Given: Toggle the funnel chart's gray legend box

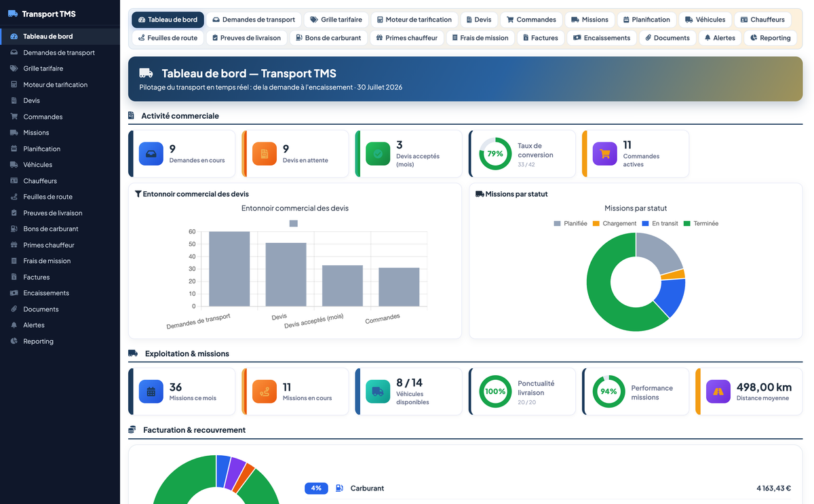Looking at the screenshot, I should point(294,223).
